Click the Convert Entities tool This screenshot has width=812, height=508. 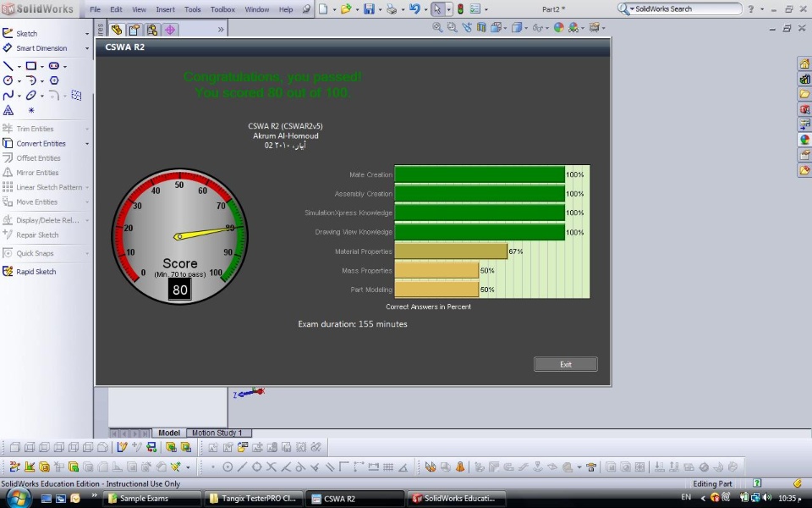(35, 144)
